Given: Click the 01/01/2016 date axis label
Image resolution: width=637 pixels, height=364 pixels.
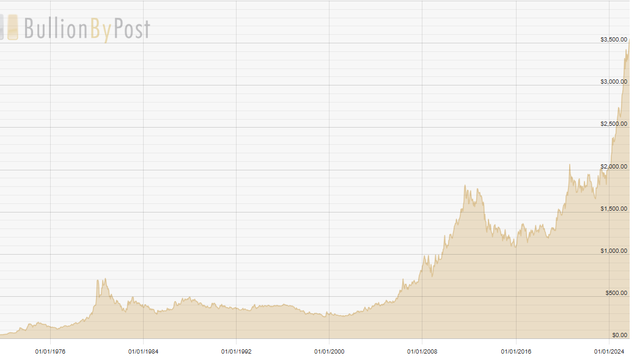Looking at the screenshot, I should [516, 351].
